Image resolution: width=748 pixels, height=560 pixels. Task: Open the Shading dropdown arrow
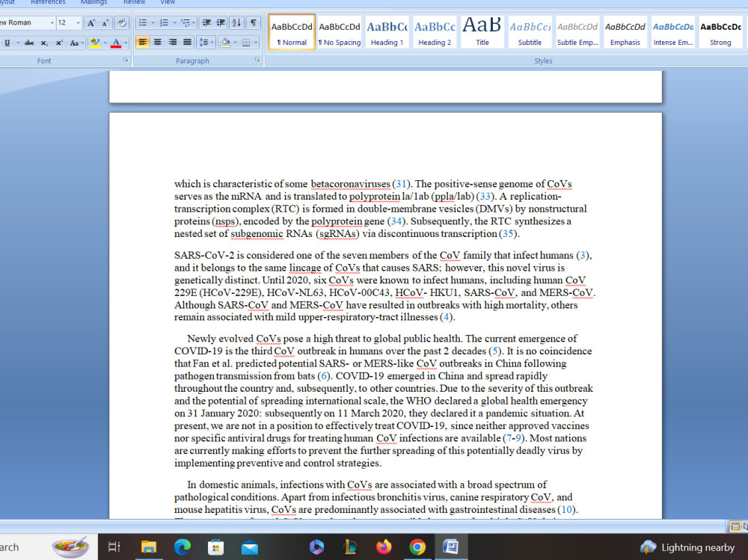[235, 43]
